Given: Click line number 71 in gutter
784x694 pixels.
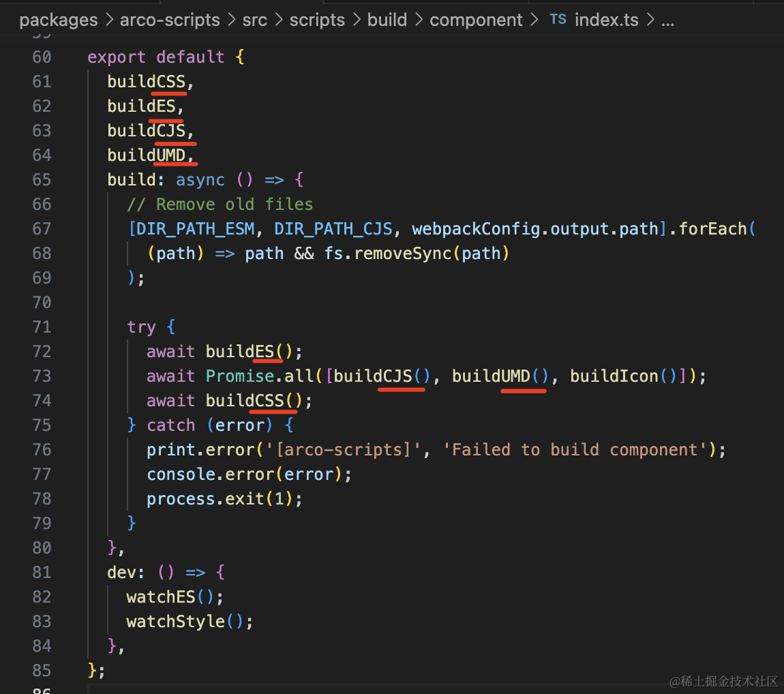Looking at the screenshot, I should click(42, 327).
